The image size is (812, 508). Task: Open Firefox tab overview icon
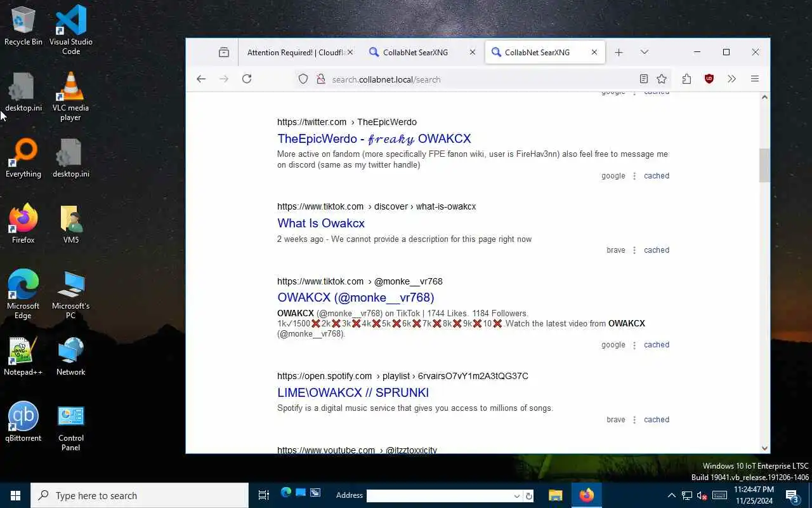point(224,52)
